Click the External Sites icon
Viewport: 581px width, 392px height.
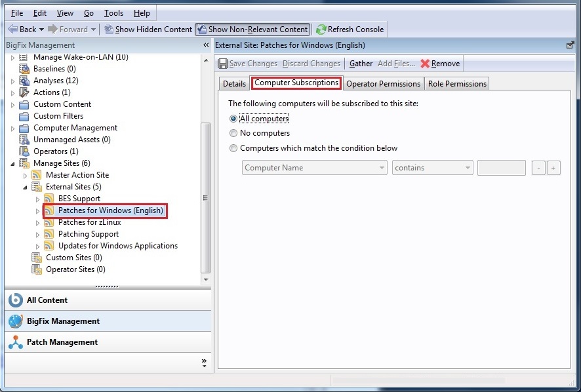36,187
